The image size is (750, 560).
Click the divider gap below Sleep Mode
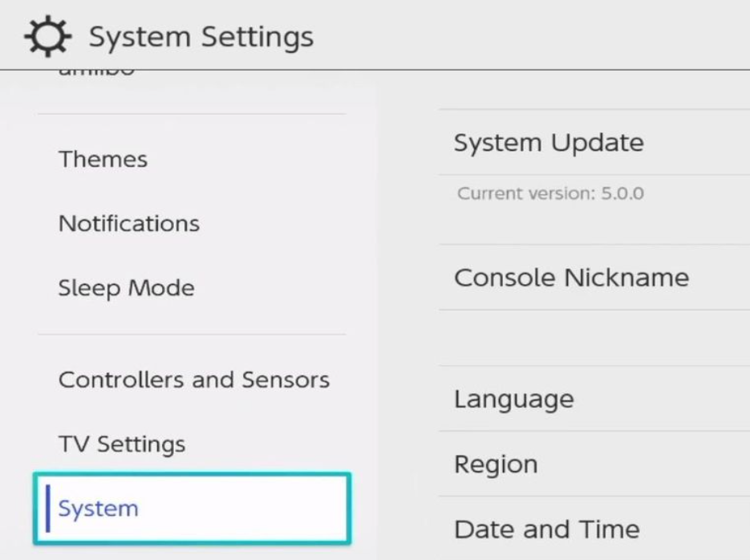pyautogui.click(x=192, y=335)
